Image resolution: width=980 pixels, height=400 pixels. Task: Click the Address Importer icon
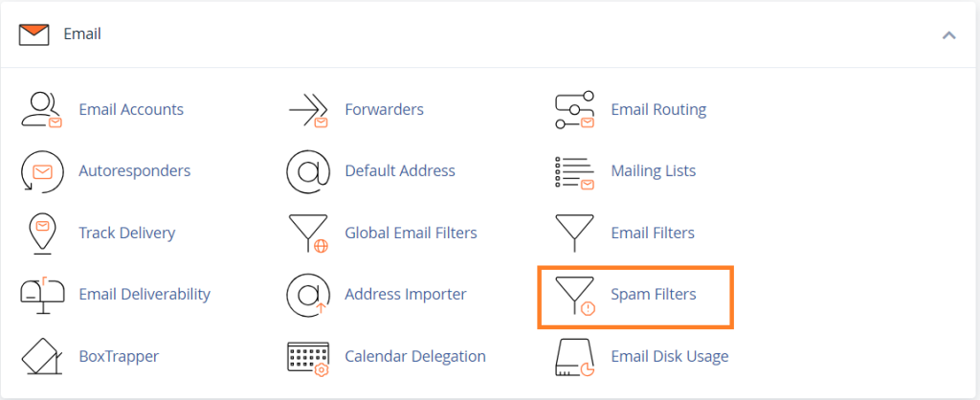click(307, 295)
